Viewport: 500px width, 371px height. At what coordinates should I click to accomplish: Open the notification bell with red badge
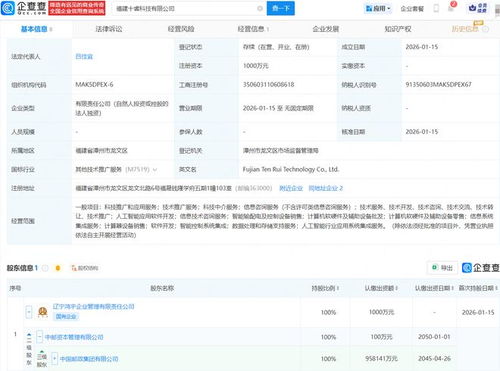point(452,7)
